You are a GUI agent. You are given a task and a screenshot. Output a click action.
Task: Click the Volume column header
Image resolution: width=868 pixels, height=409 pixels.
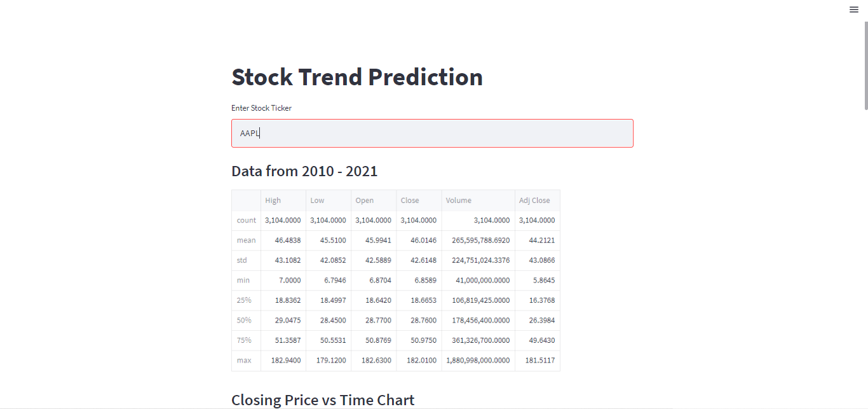tap(459, 200)
